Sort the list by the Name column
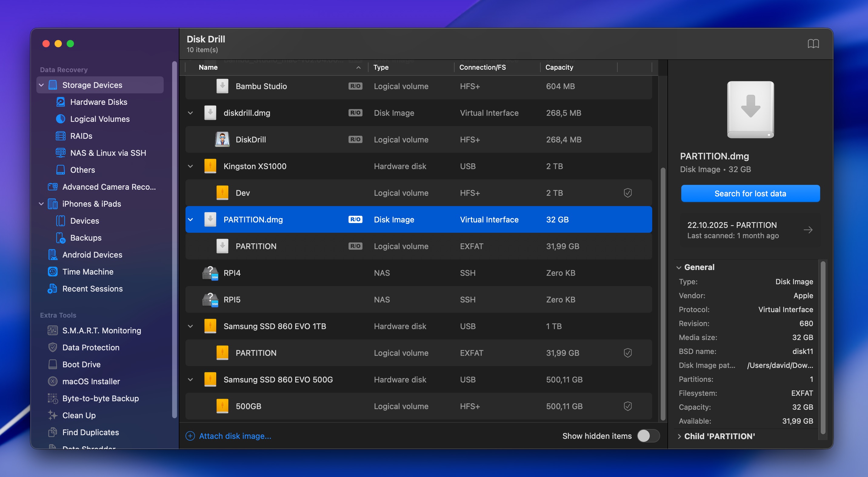The width and height of the screenshot is (868, 477). click(x=208, y=67)
